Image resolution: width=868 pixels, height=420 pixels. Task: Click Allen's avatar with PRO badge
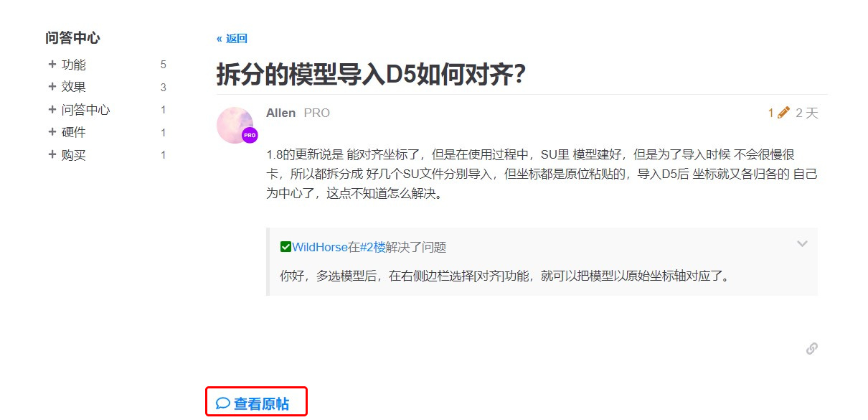pyautogui.click(x=236, y=126)
